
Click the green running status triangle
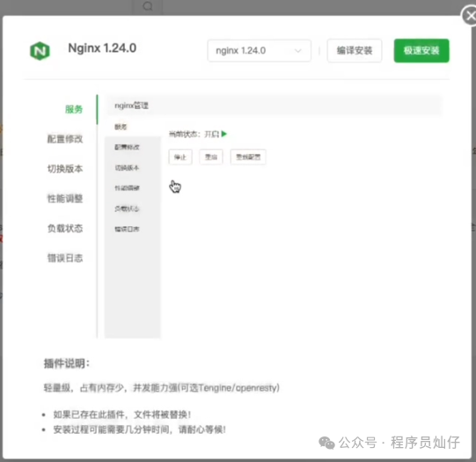(224, 134)
